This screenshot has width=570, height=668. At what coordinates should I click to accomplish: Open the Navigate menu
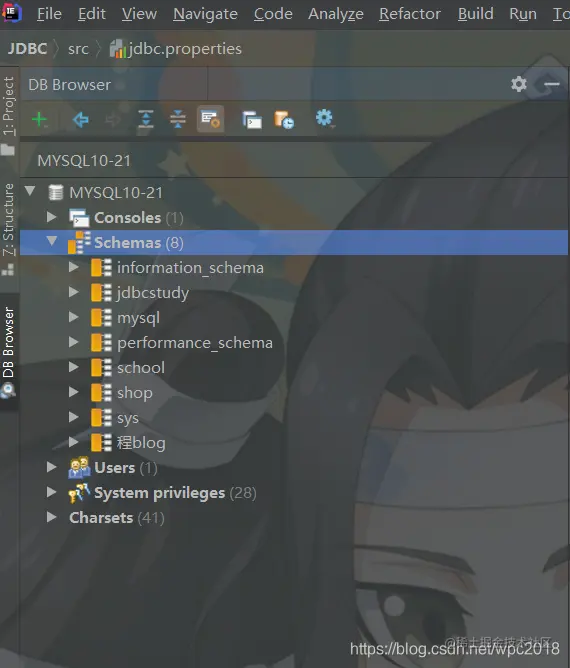tap(205, 14)
